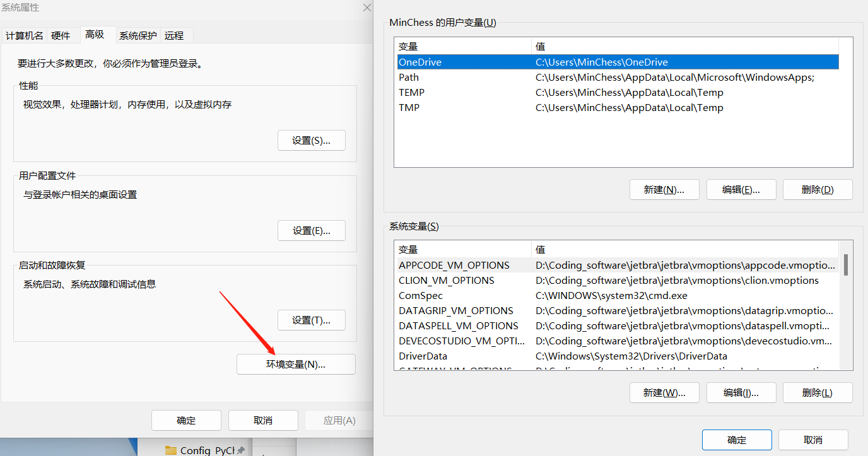
Task: Confirm 系统属性 dialog with 确定
Action: pos(187,420)
